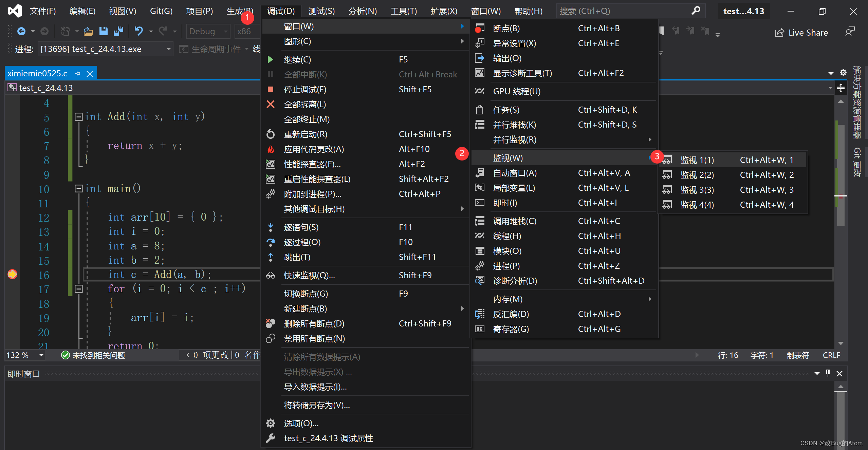Click Step Over (逐过程) menu item
868x450 pixels.
pyautogui.click(x=302, y=242)
